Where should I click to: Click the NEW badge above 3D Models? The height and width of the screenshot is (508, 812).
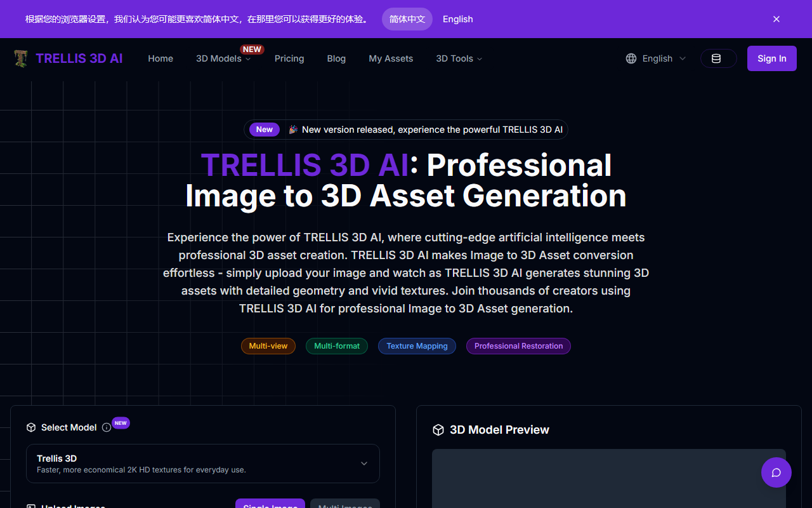coord(252,49)
